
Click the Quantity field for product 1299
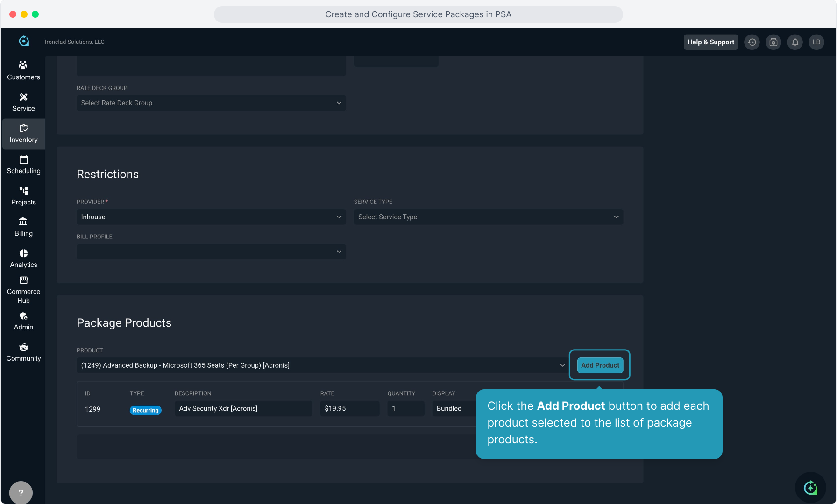(x=405, y=408)
